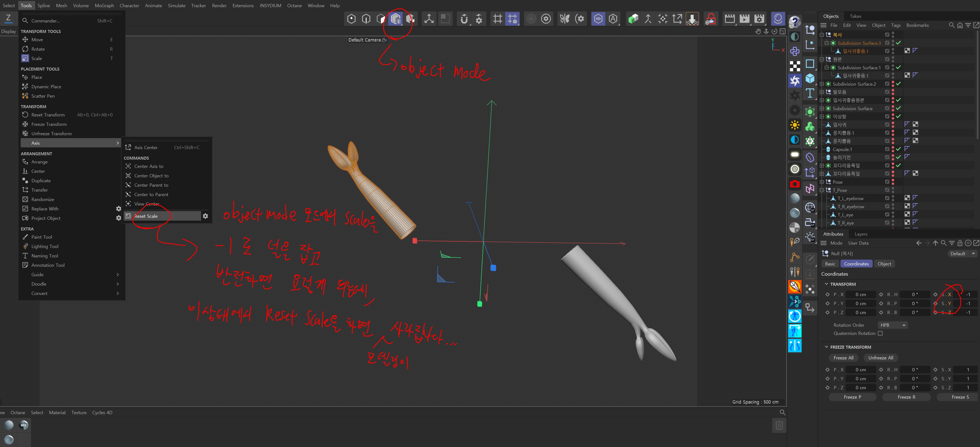Open Symmetry butterfly tool icon
This screenshot has height=447, width=980.
[565, 19]
